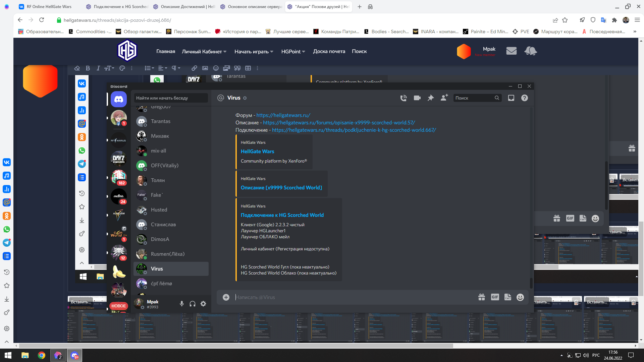Toggle italic in forum editor toolbar
The height and width of the screenshot is (362, 644).
(98, 68)
